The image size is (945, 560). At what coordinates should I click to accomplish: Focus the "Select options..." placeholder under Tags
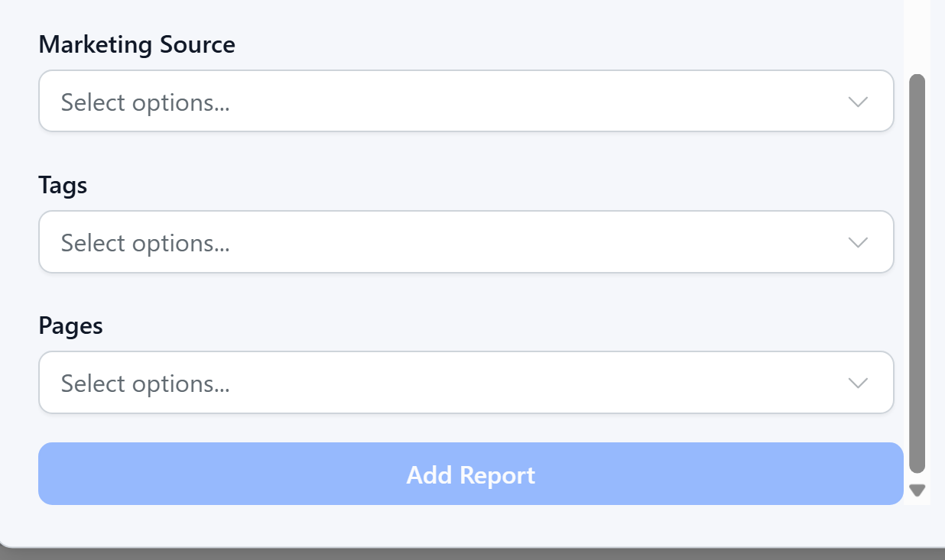pos(145,243)
